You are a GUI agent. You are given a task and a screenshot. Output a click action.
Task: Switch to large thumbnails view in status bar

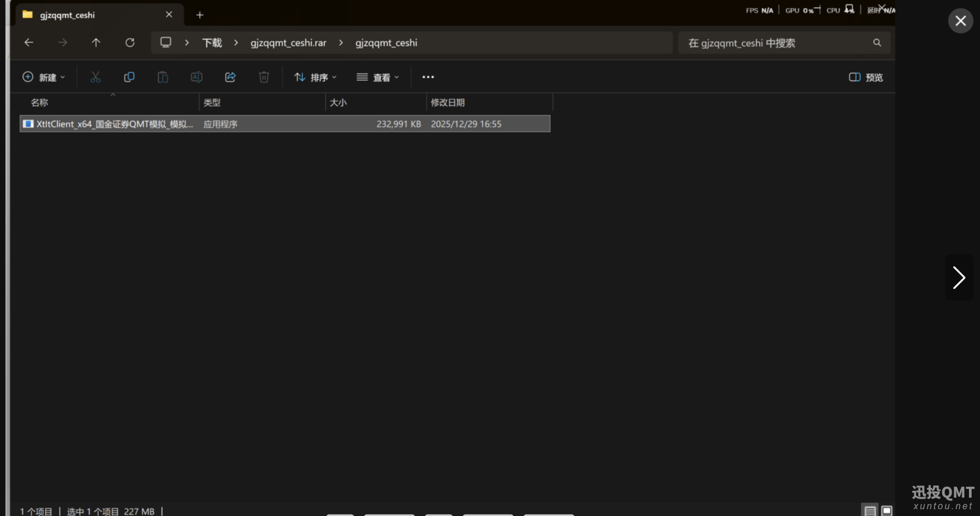point(887,510)
